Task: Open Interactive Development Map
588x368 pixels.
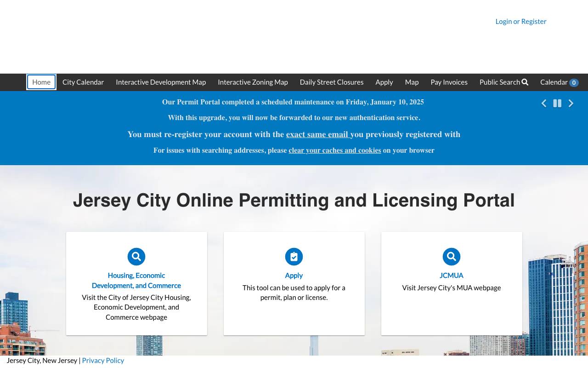Action: tap(161, 82)
